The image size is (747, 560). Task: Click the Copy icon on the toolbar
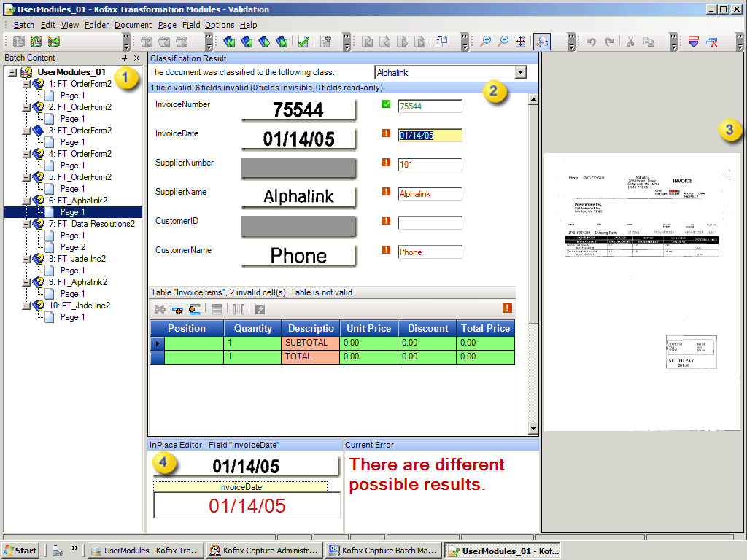649,41
